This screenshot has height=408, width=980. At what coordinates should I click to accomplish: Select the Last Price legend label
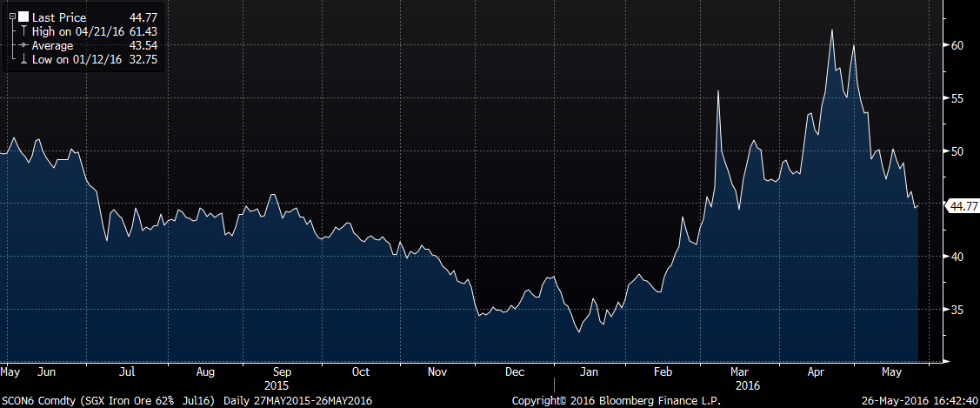(x=58, y=17)
